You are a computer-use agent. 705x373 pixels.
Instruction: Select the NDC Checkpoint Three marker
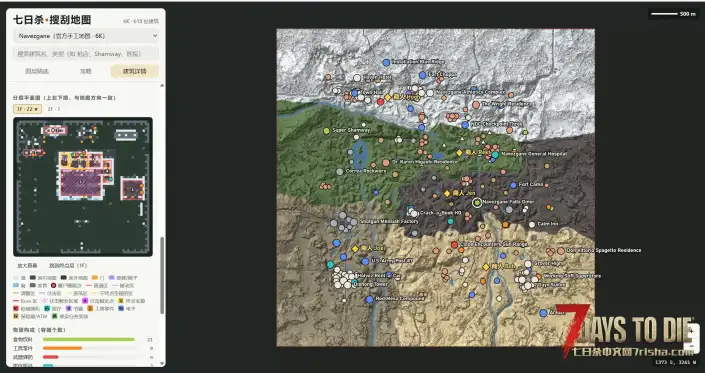point(465,125)
